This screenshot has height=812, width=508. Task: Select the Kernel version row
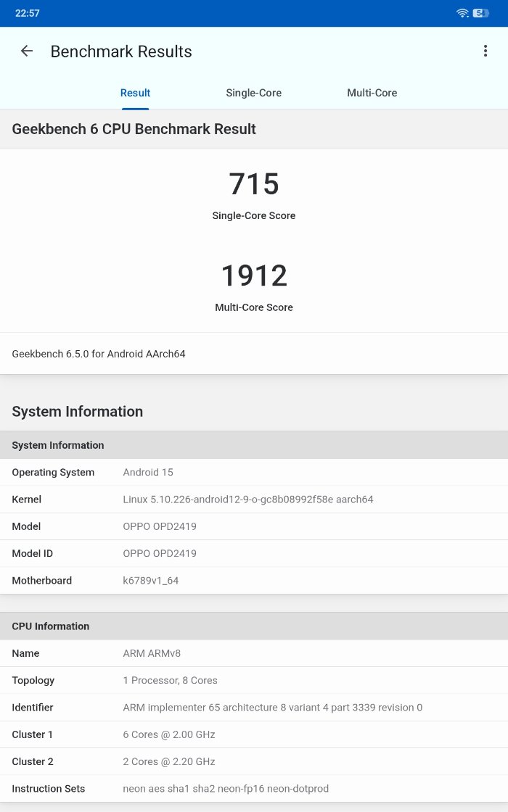[254, 500]
